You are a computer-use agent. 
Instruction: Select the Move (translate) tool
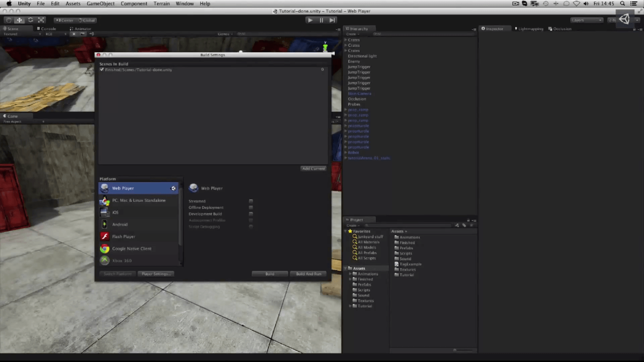tap(19, 20)
